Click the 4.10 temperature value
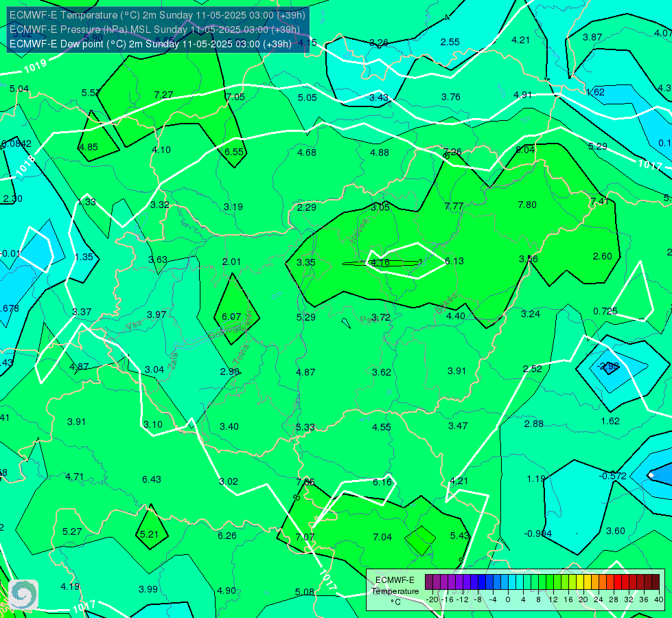 pyautogui.click(x=161, y=150)
